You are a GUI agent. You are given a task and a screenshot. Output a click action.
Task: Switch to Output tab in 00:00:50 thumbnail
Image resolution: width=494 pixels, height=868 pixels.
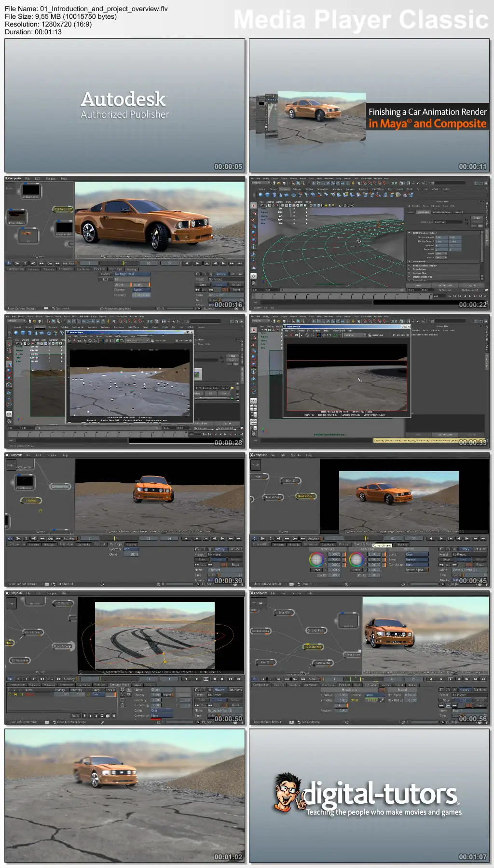click(137, 685)
